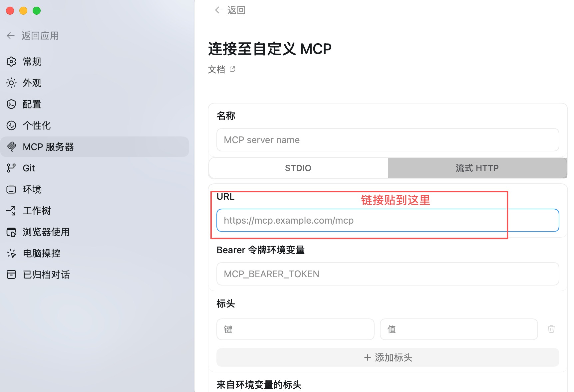The height and width of the screenshot is (392, 574).
Task: Open the 电脑操控 settings section
Action: [x=95, y=253]
